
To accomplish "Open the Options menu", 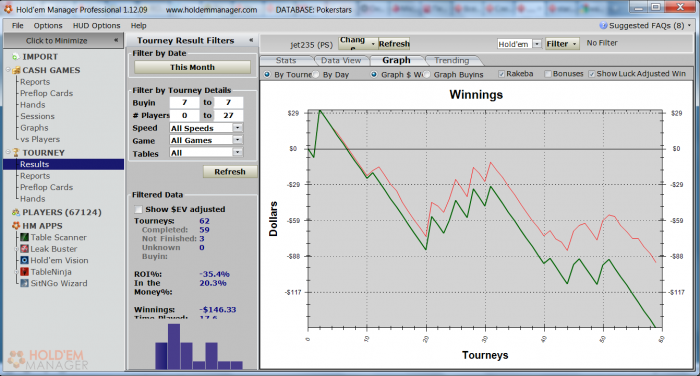I will pyautogui.click(x=48, y=25).
